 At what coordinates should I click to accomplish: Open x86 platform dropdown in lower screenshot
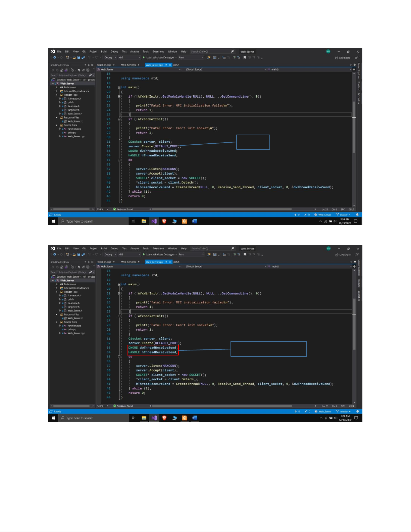click(129, 254)
